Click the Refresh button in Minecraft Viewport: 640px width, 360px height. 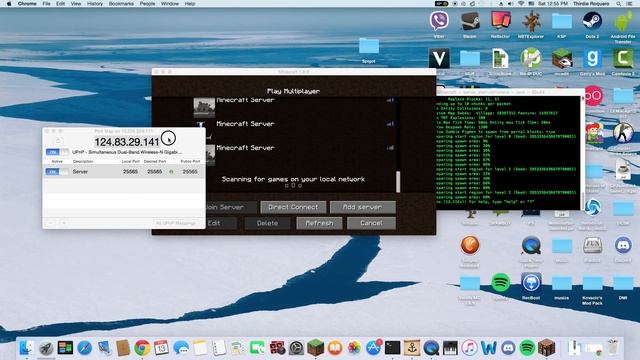[319, 223]
